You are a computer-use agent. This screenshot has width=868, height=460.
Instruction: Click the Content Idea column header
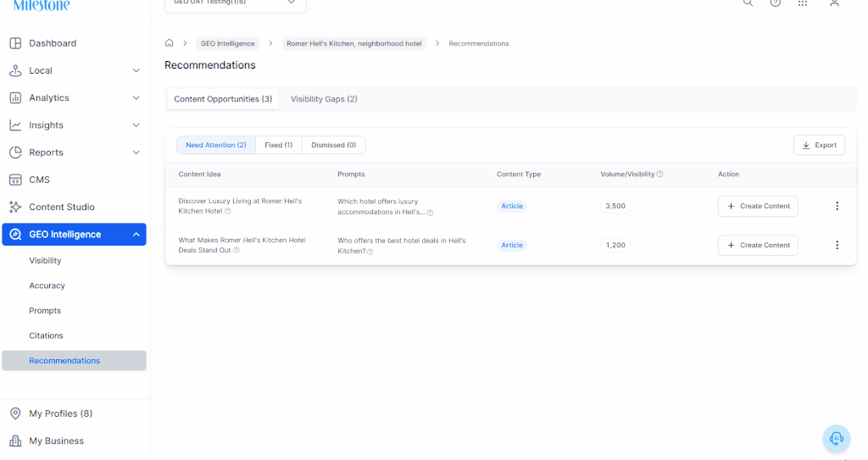[199, 174]
